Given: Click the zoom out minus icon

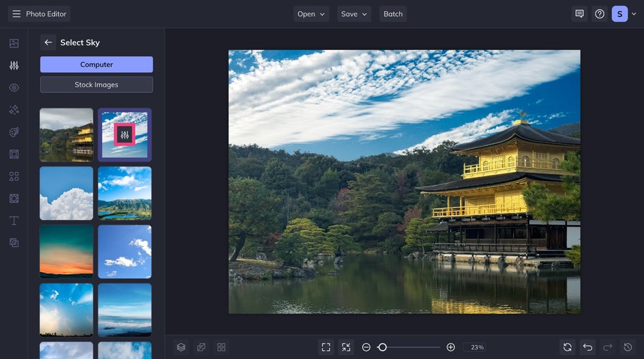Looking at the screenshot, I should pyautogui.click(x=366, y=347).
